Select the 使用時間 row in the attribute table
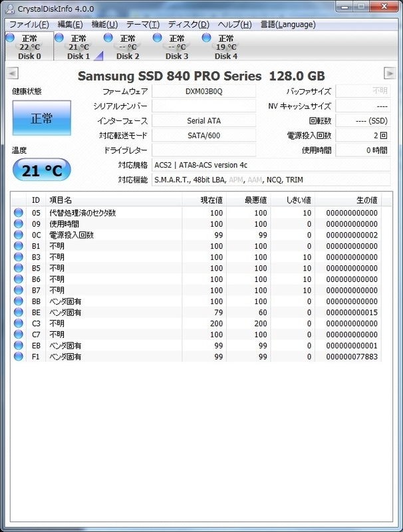The height and width of the screenshot is (532, 403). point(196,224)
